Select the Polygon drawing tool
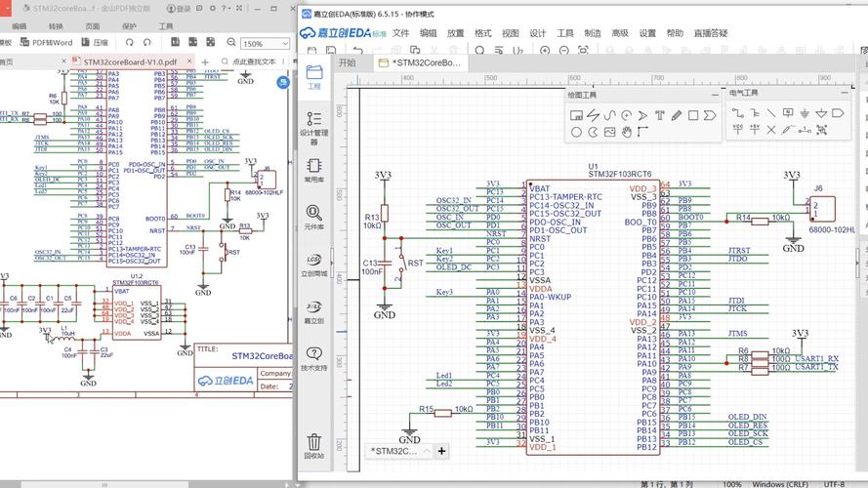The width and height of the screenshot is (868, 488). pyautogui.click(x=710, y=115)
